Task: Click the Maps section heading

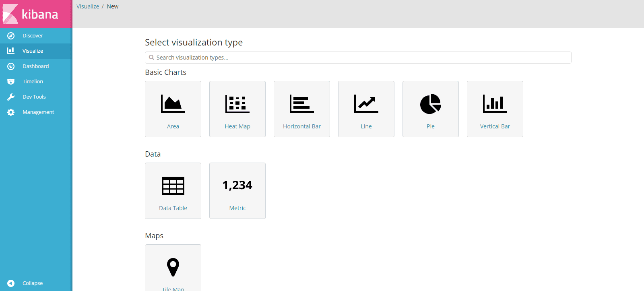Action: pos(154,236)
